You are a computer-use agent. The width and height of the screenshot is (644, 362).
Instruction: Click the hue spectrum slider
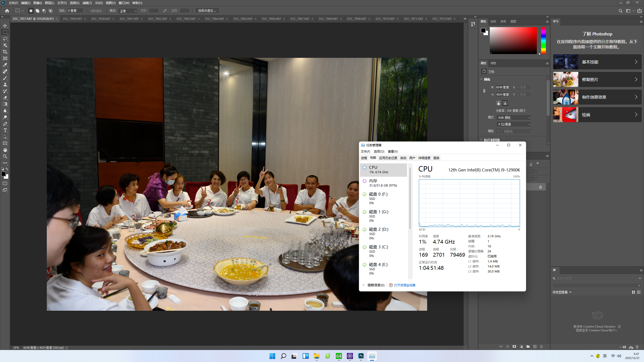pos(543,40)
